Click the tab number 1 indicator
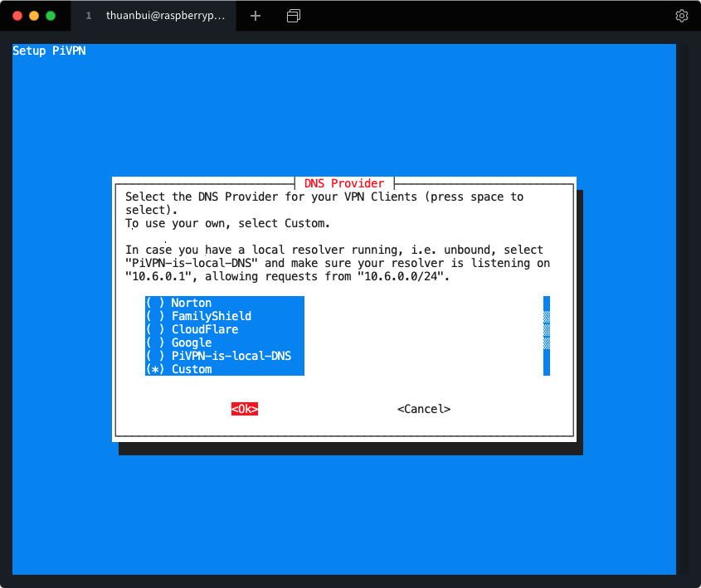 [89, 16]
